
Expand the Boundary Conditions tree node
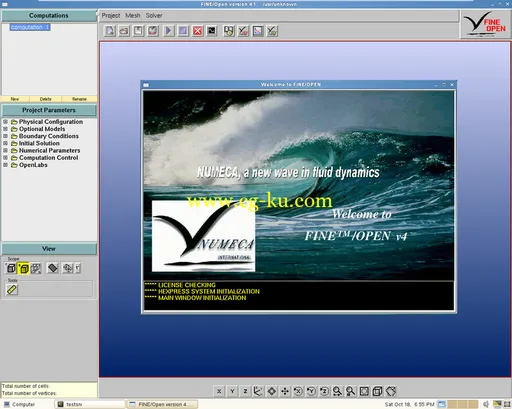coord(5,136)
